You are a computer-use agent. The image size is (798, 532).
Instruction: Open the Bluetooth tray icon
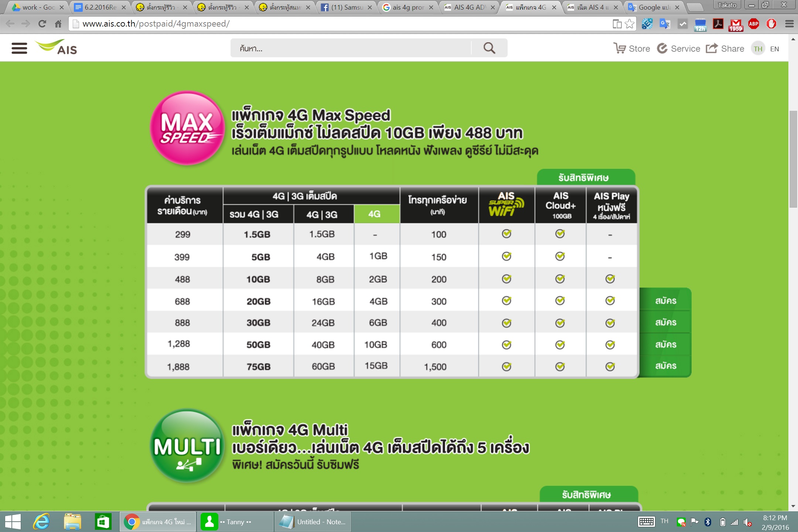click(x=708, y=522)
